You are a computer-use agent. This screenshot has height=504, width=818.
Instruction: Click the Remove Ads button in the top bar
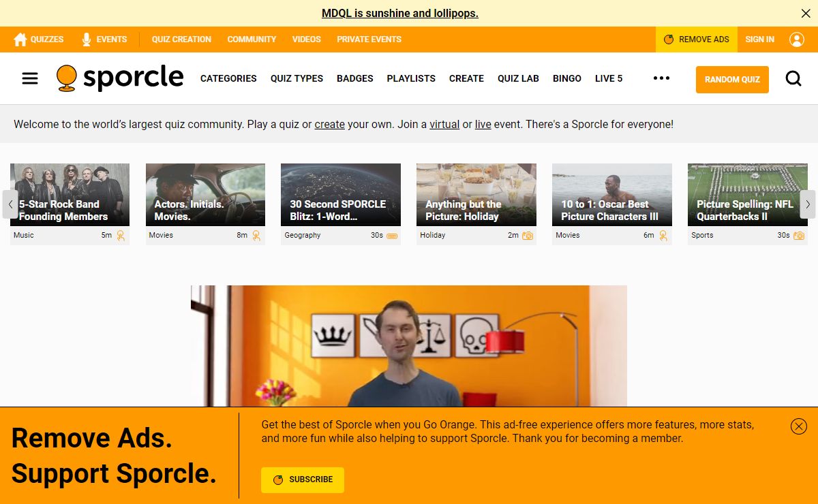[697, 40]
